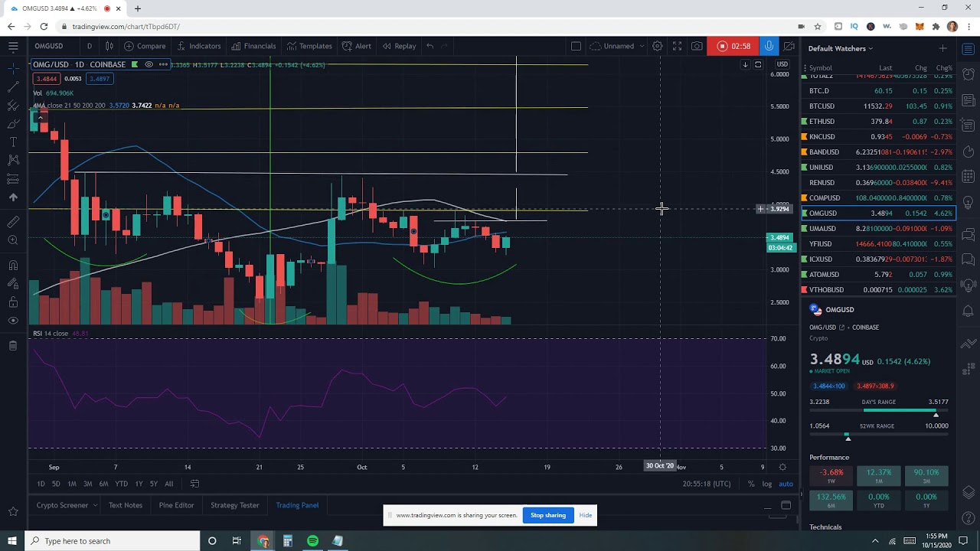Open the hamburger main menu
This screenshot has width=980, height=551.
click(x=13, y=46)
